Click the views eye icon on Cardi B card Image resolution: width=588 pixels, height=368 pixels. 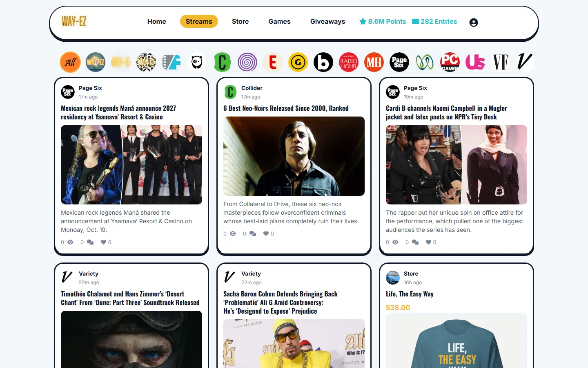click(x=395, y=242)
